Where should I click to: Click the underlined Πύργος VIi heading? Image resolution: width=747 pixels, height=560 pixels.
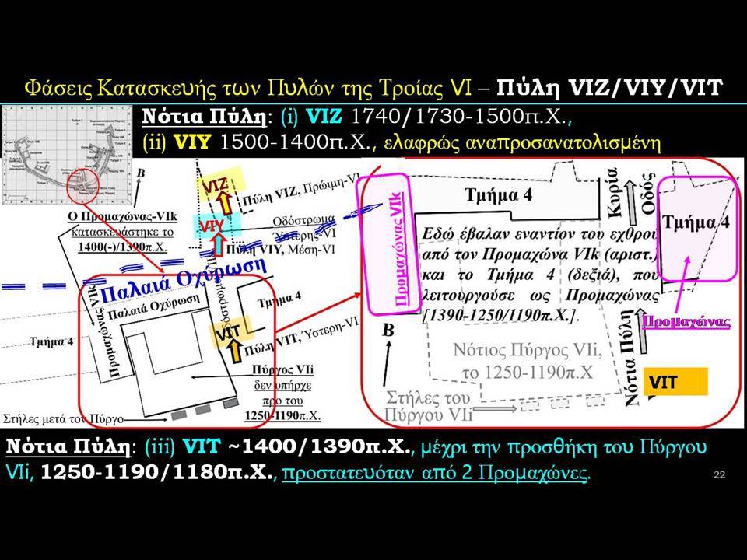coord(283,370)
